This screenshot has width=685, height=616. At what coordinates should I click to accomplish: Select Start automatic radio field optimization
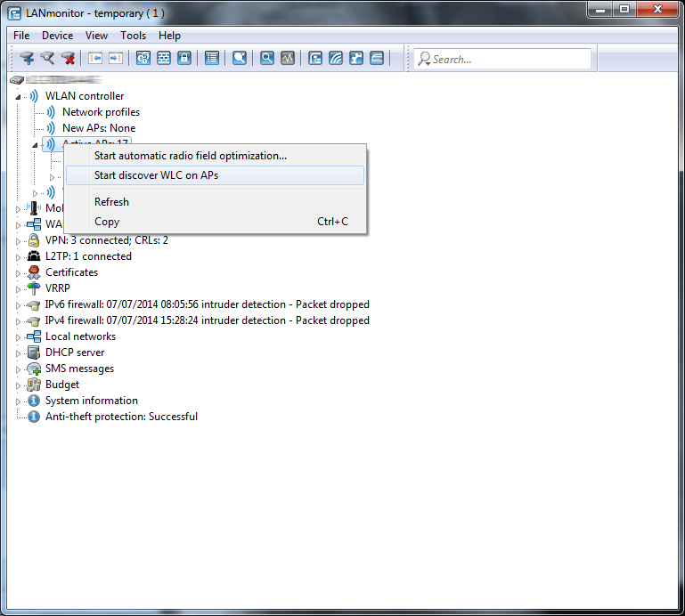[191, 156]
